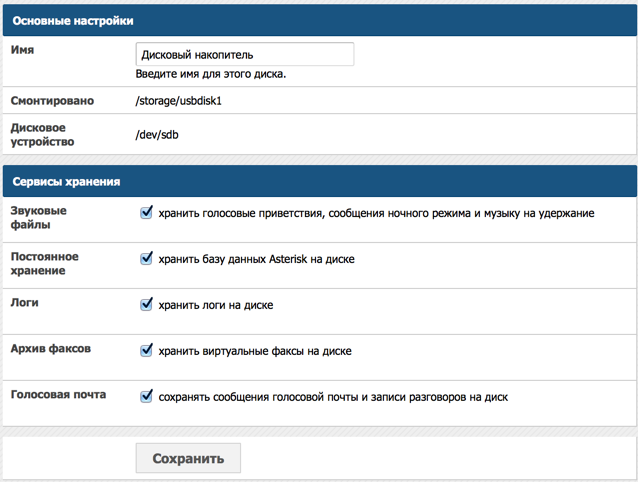Toggle the Звуковые файлы checkbox

click(x=146, y=212)
